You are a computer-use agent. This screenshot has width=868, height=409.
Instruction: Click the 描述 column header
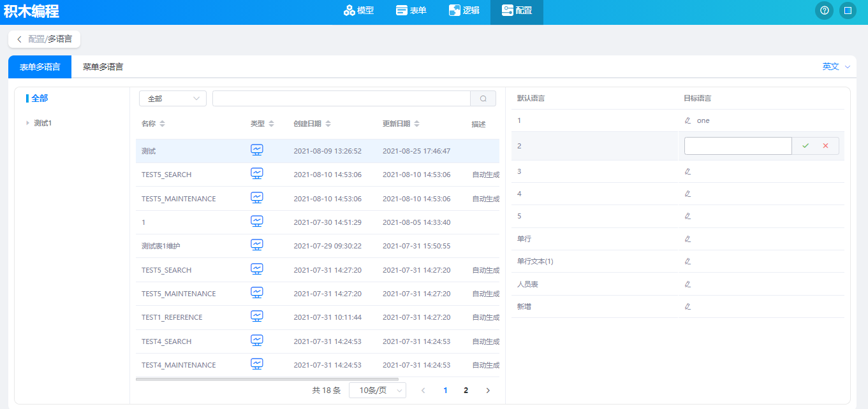(478, 124)
